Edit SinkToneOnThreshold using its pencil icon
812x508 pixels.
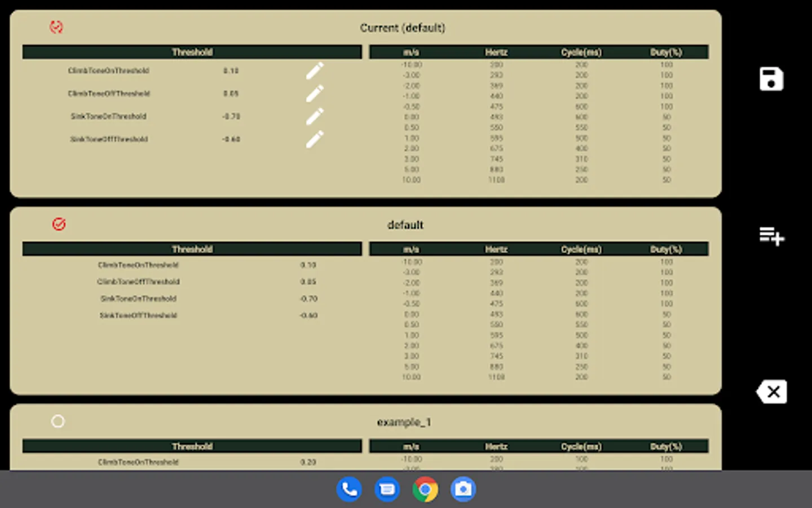(315, 116)
